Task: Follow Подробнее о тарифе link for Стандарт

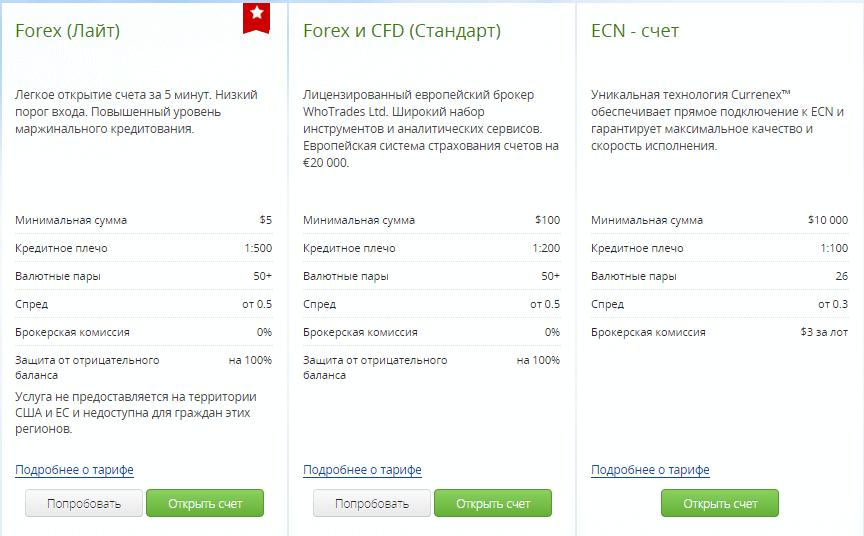Action: [x=363, y=470]
